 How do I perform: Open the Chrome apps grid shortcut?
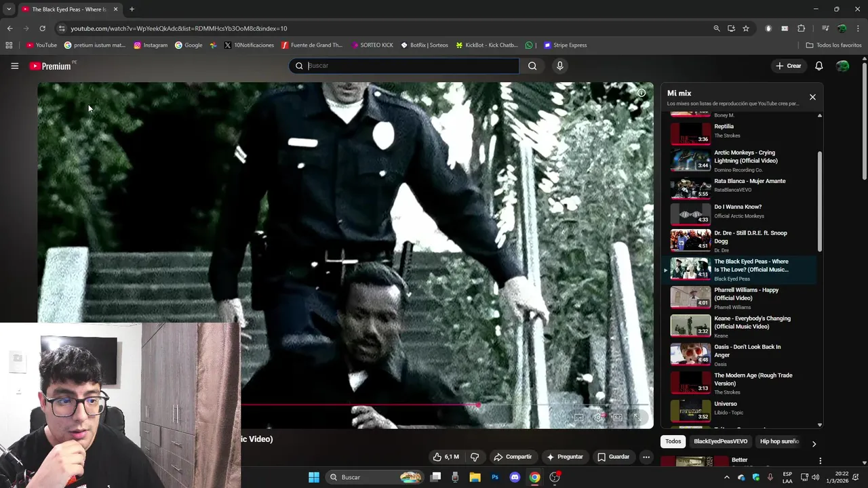coord(9,45)
